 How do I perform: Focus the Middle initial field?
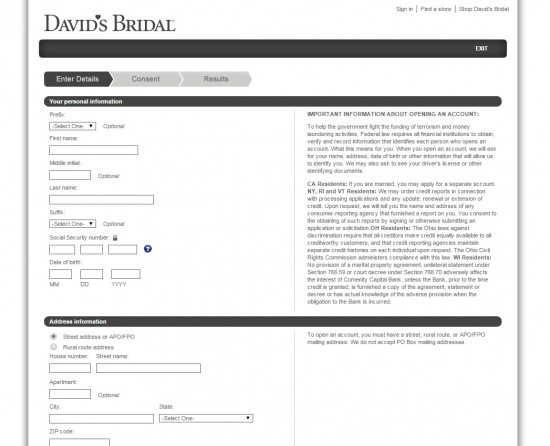70,175
